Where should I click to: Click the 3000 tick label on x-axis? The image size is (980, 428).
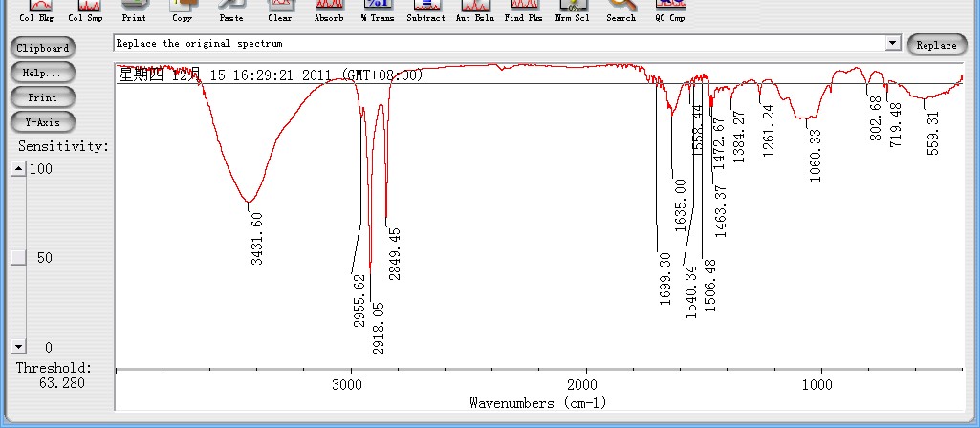coord(346,385)
